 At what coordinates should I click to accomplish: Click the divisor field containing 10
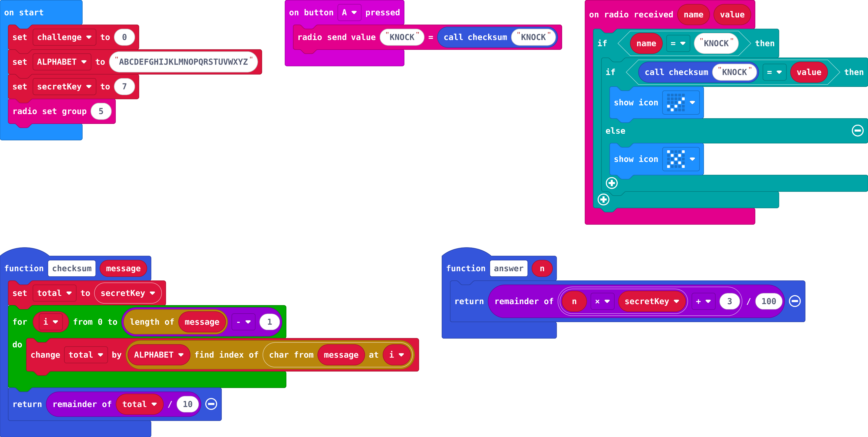pos(187,404)
